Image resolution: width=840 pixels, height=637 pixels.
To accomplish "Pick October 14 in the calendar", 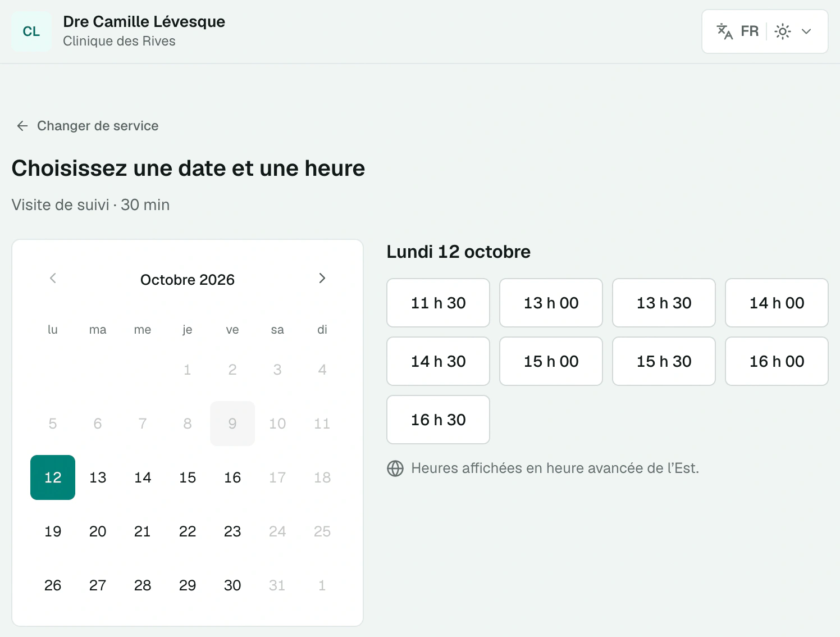I will (x=143, y=477).
